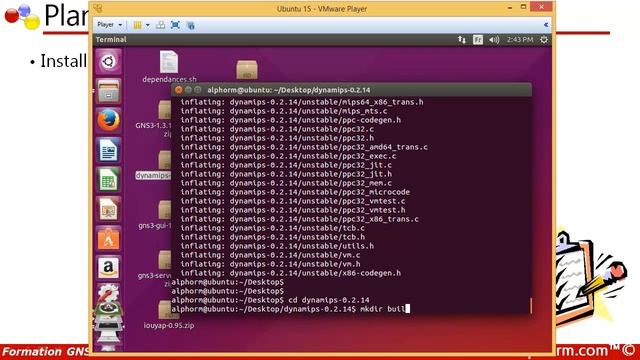Image resolution: width=640 pixels, height=360 pixels.
Task: Click the terminal title bar text alphorm@ubuntu
Action: 289,90
